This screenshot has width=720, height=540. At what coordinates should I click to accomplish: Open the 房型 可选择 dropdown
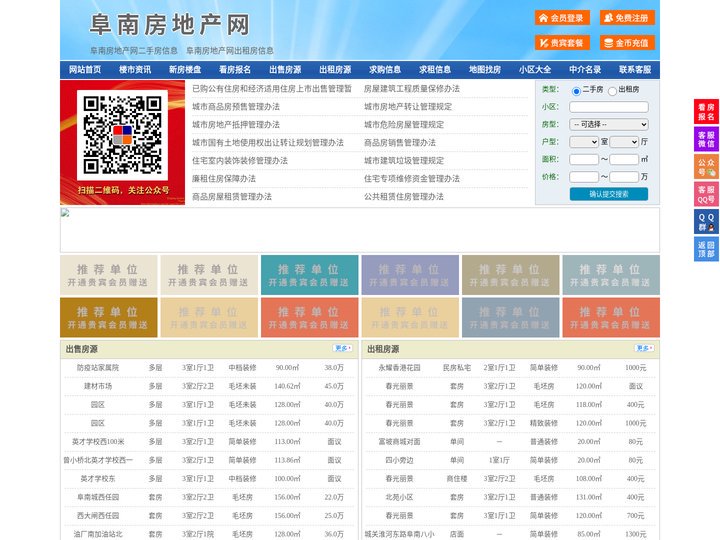pyautogui.click(x=609, y=124)
